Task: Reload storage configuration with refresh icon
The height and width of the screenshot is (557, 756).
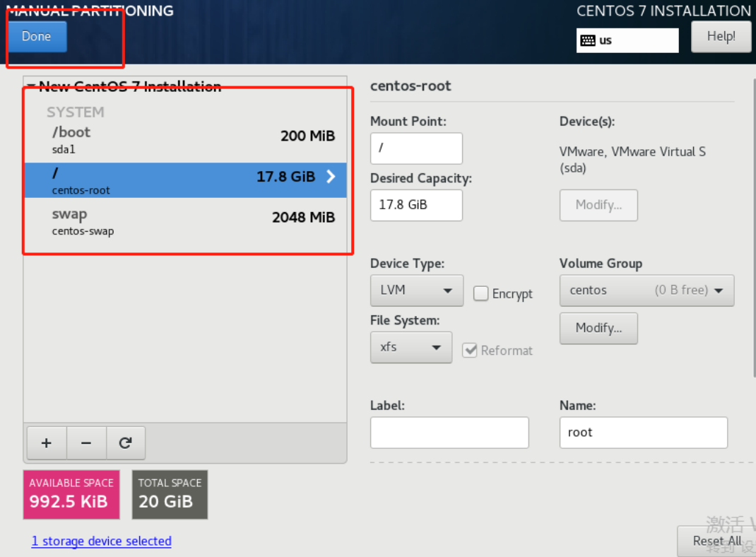Action: coord(125,443)
